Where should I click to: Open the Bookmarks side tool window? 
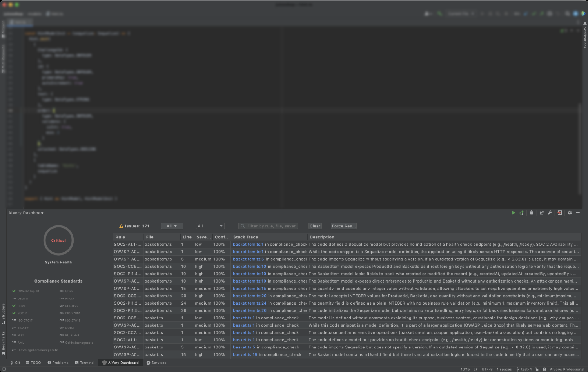coord(3,343)
